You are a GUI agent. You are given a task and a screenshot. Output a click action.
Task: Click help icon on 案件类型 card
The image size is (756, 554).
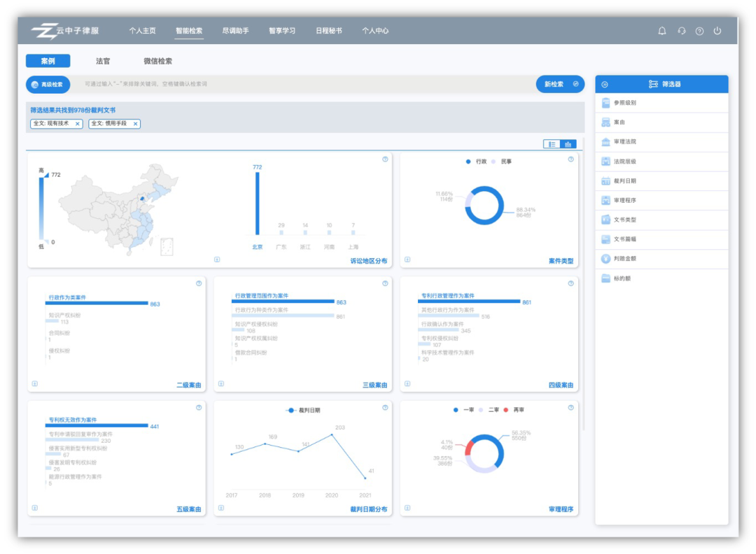(x=571, y=159)
